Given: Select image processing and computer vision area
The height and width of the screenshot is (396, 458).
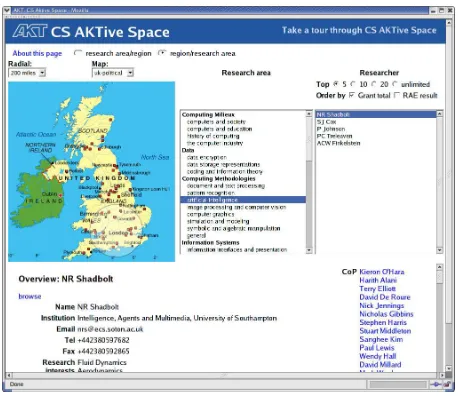Looking at the screenshot, I should 236,207.
